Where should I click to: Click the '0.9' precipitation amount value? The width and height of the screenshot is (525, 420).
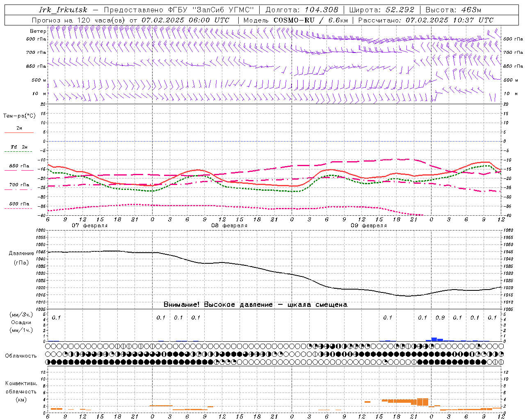[x=440, y=317]
